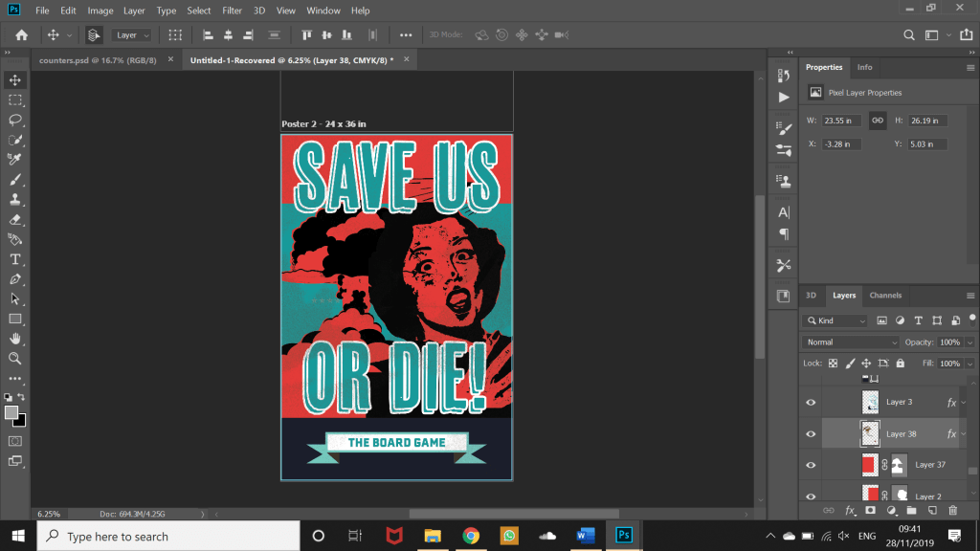Delete layer using trash icon

952,511
